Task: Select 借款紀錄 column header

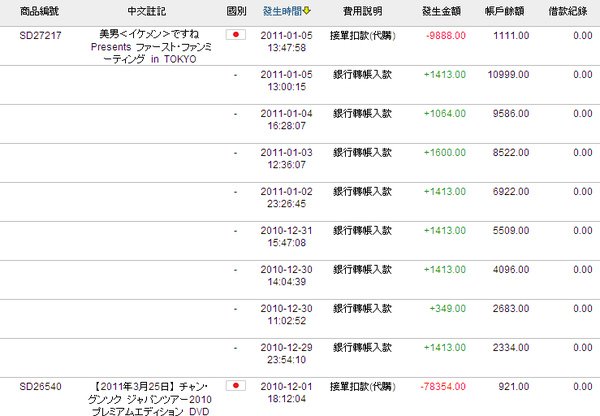Action: [568, 11]
